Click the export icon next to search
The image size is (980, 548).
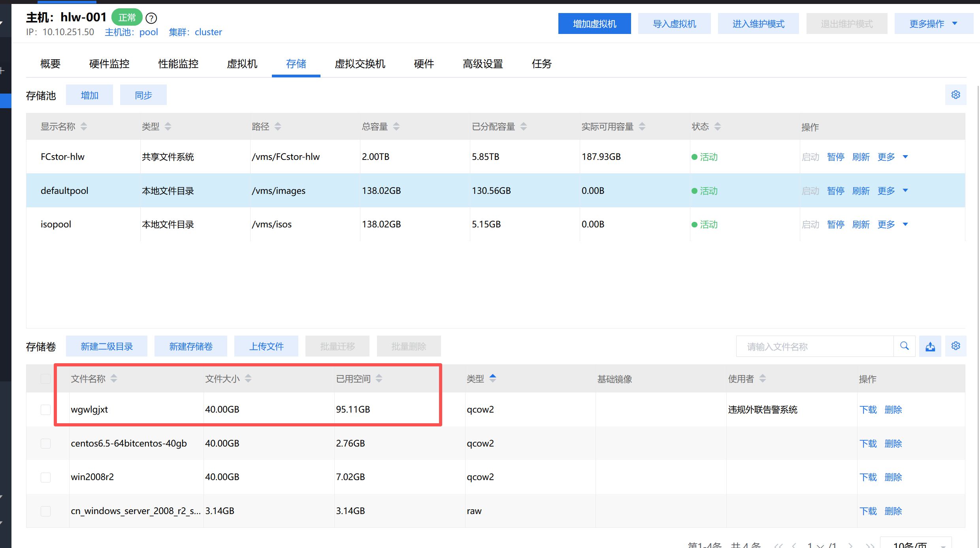tap(930, 346)
